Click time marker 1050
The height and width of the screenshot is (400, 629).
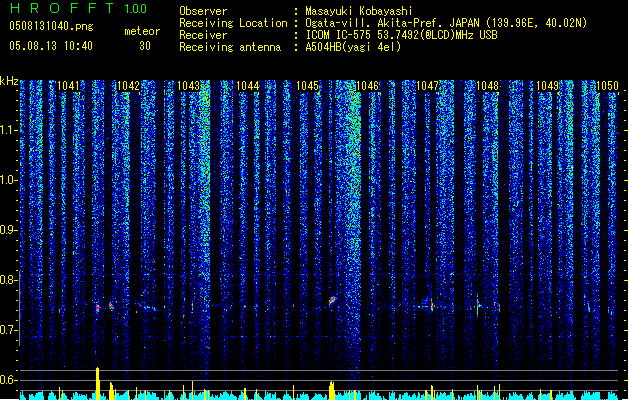click(607, 86)
